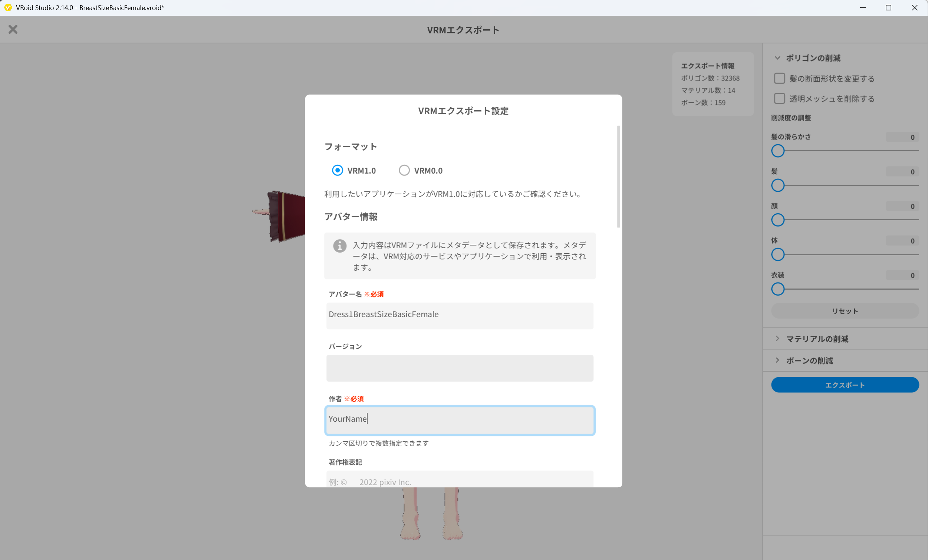
Task: Click the blue エクスポート button
Action: [845, 385]
